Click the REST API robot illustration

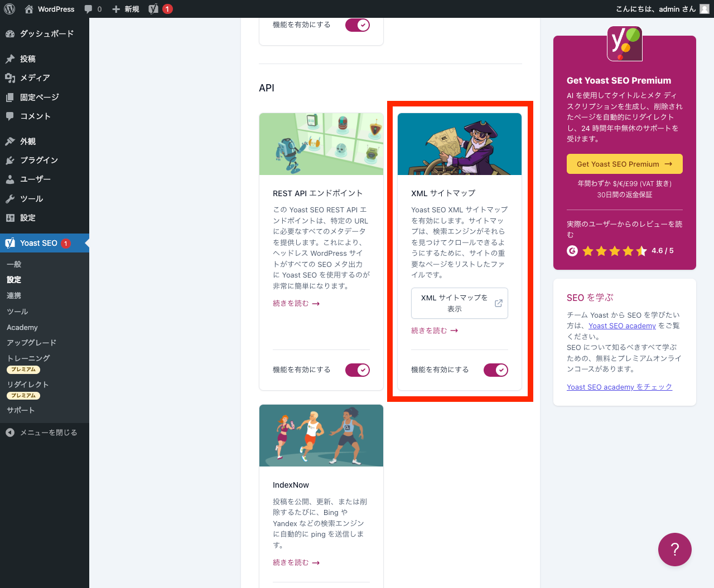[321, 144]
